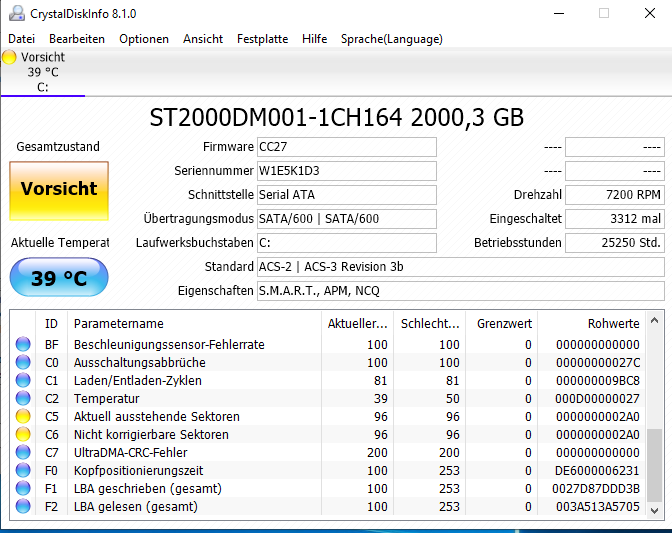The image size is (672, 533).
Task: Minimize the CrystalDiskInfo window
Action: [559, 13]
